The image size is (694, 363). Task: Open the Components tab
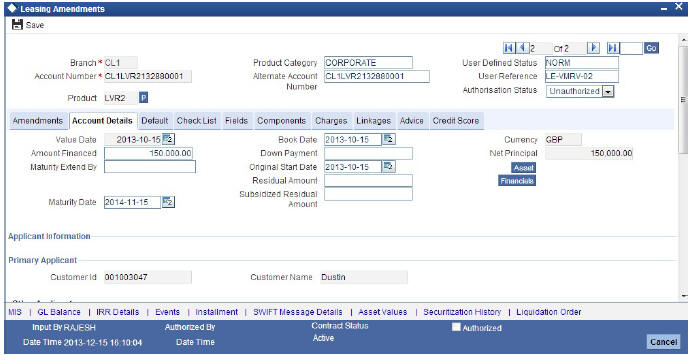tap(281, 121)
